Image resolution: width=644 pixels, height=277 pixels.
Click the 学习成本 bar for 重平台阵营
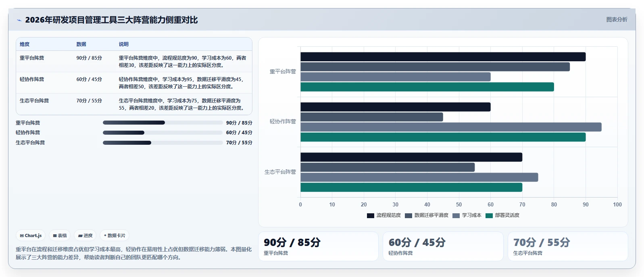[395, 77]
